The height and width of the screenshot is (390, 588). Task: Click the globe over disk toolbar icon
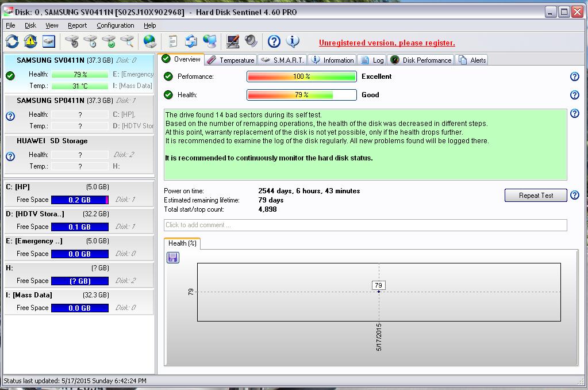click(150, 41)
